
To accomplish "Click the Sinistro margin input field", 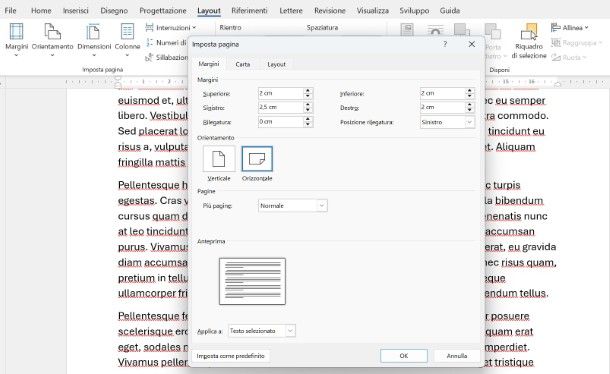I will click(280, 107).
